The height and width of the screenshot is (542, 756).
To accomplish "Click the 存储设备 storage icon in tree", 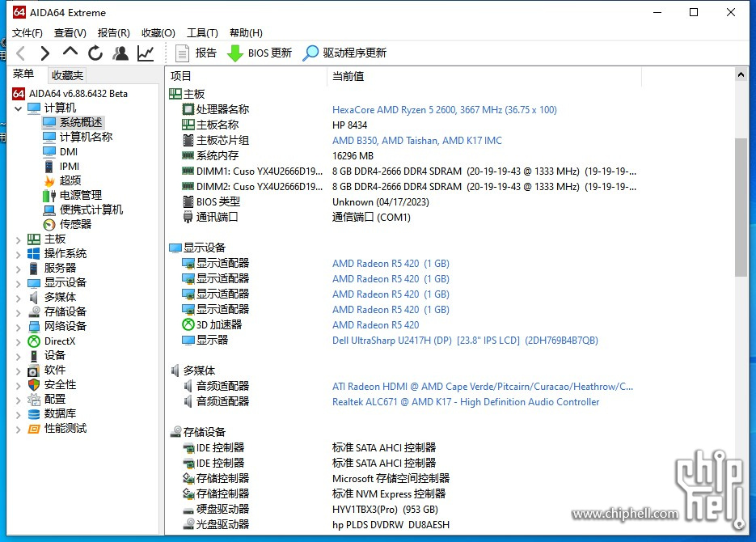I will click(x=34, y=312).
